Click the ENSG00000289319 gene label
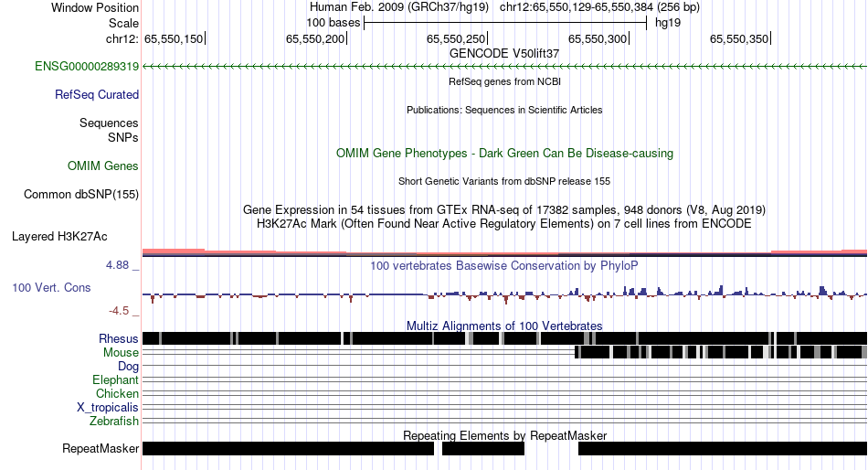868x470 pixels. tap(87, 67)
